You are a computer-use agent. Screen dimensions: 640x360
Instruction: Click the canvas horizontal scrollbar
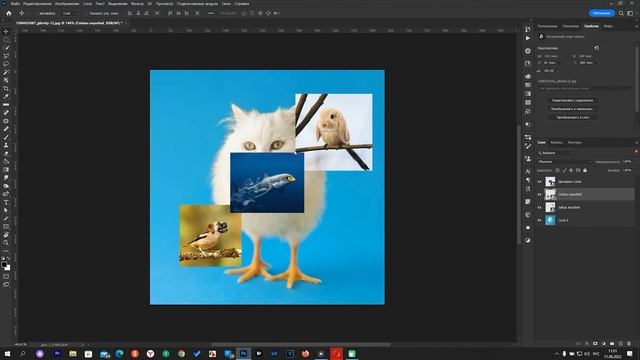click(x=301, y=345)
